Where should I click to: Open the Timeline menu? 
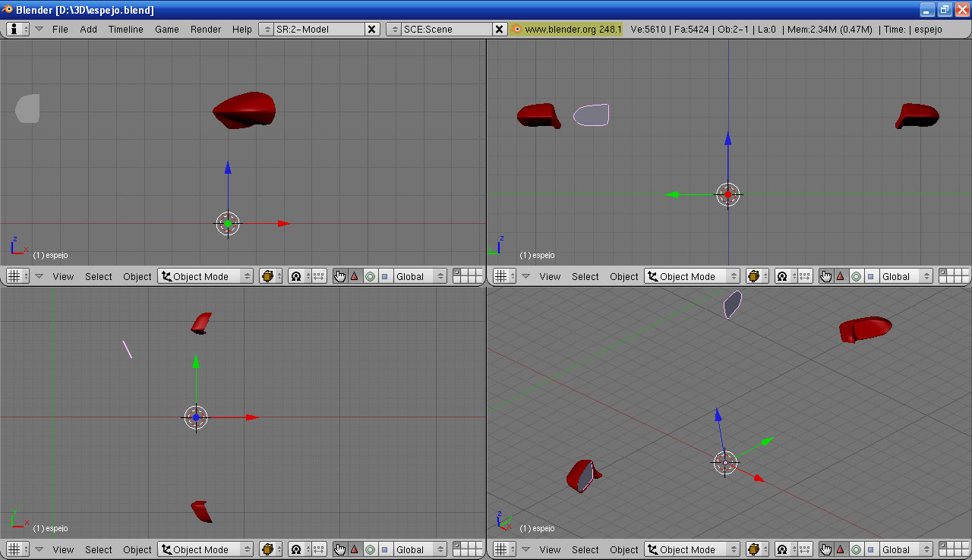point(125,29)
